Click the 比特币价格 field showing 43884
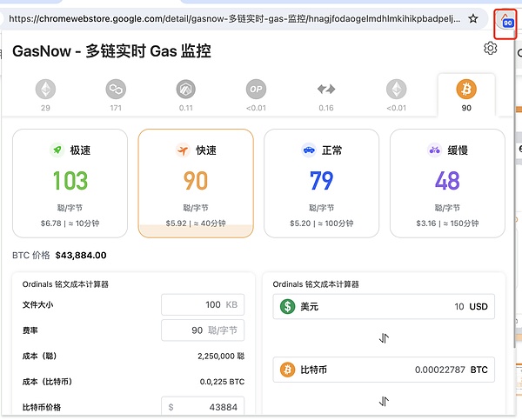 click(203, 407)
